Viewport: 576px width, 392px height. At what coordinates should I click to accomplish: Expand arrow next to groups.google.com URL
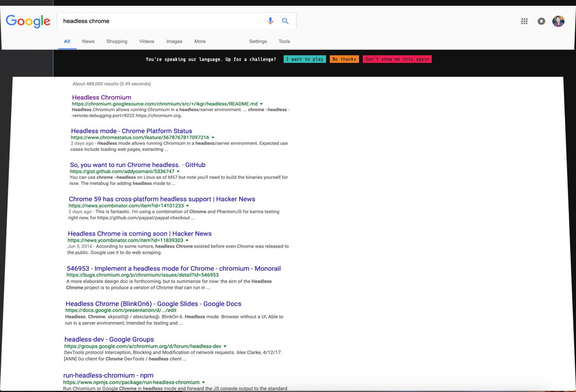(225, 346)
